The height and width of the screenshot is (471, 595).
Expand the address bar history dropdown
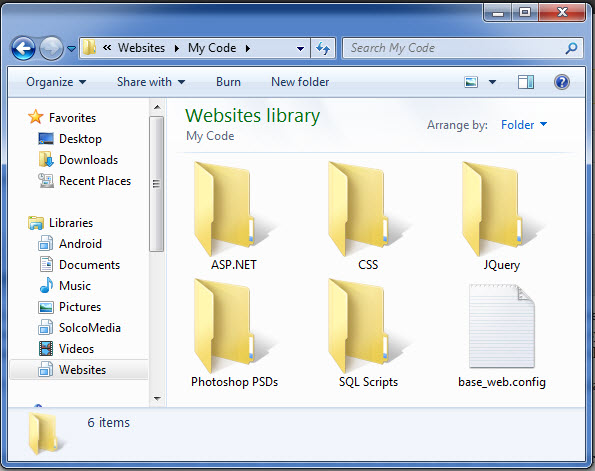[x=300, y=49]
